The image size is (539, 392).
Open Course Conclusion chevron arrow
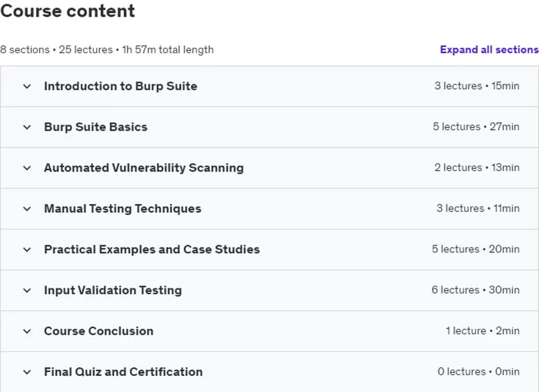tap(27, 331)
